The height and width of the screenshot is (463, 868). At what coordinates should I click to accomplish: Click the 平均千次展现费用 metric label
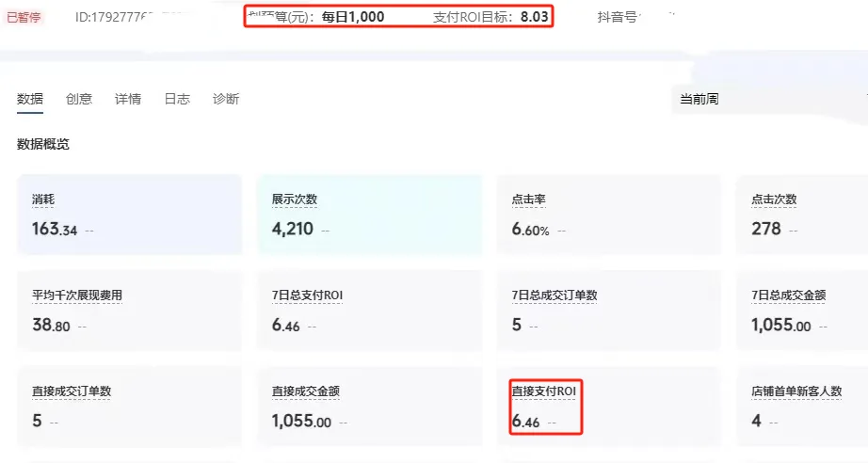77,295
